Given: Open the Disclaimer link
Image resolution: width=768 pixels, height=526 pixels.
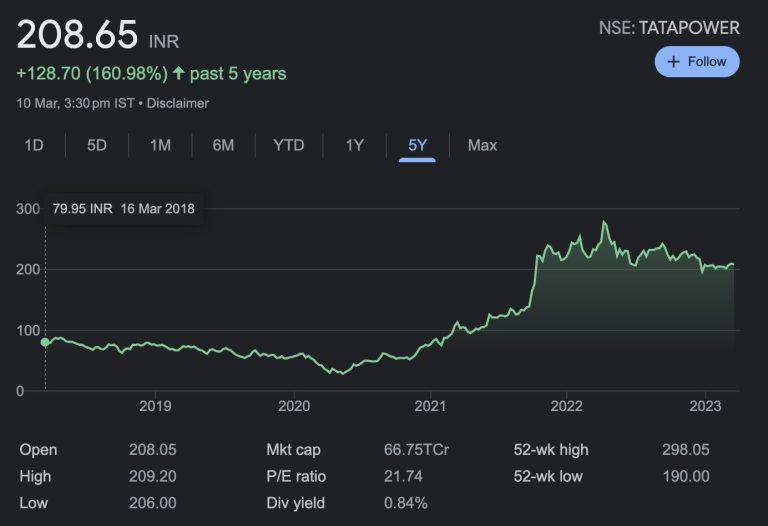Looking at the screenshot, I should [x=178, y=103].
